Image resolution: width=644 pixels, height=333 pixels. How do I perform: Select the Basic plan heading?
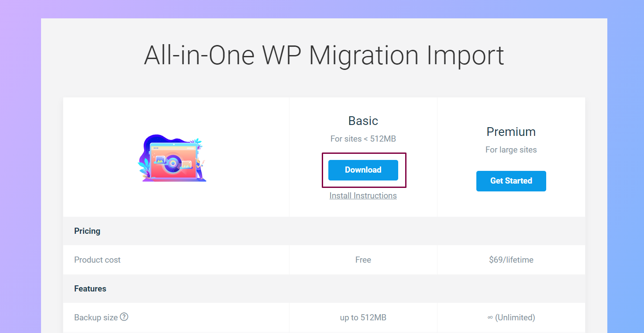coord(363,121)
